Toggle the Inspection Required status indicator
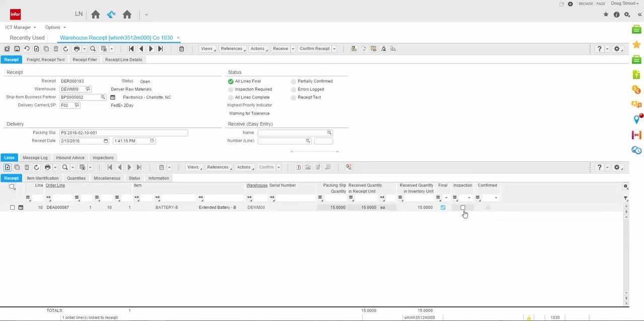This screenshot has height=321, width=644. tap(230, 90)
